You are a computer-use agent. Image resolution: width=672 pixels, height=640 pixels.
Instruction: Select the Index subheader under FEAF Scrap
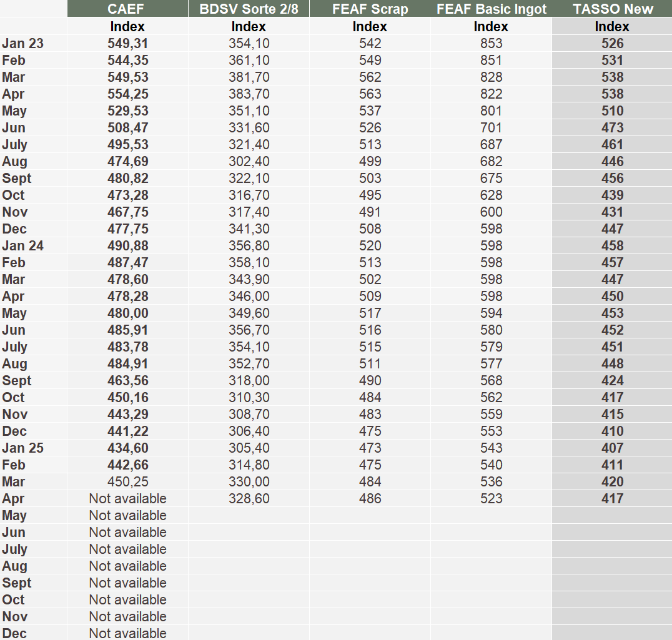pyautogui.click(x=370, y=27)
